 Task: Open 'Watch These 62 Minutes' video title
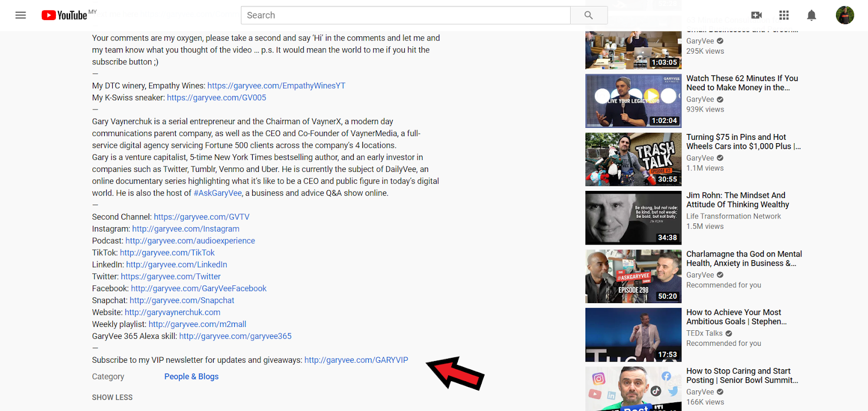[x=742, y=83]
